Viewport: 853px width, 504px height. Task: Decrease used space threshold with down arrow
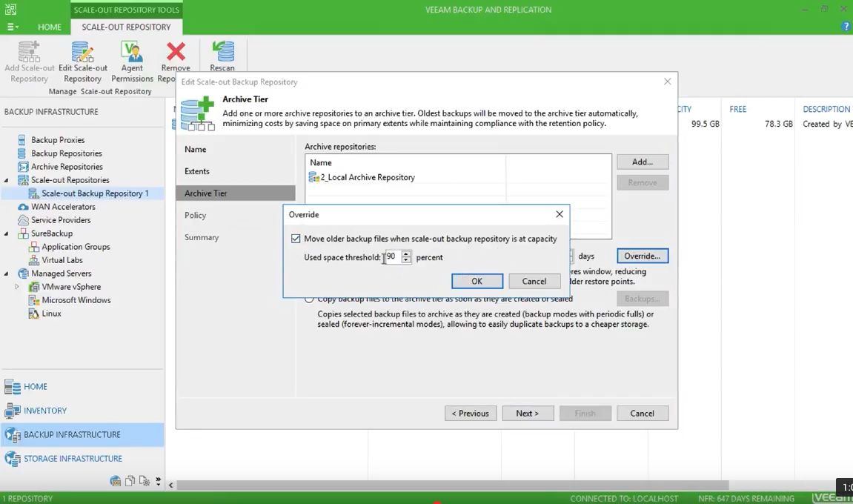click(x=406, y=260)
